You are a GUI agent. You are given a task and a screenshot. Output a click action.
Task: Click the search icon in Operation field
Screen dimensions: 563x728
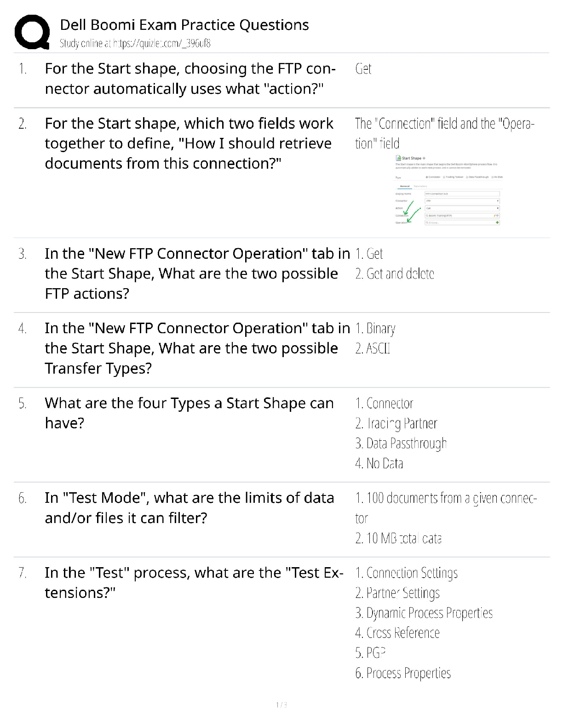click(427, 222)
